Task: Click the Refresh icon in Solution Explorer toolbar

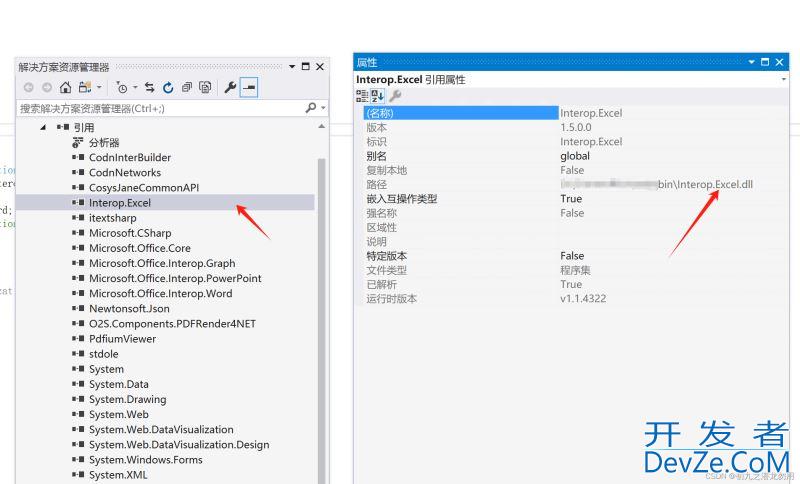Action: click(168, 88)
